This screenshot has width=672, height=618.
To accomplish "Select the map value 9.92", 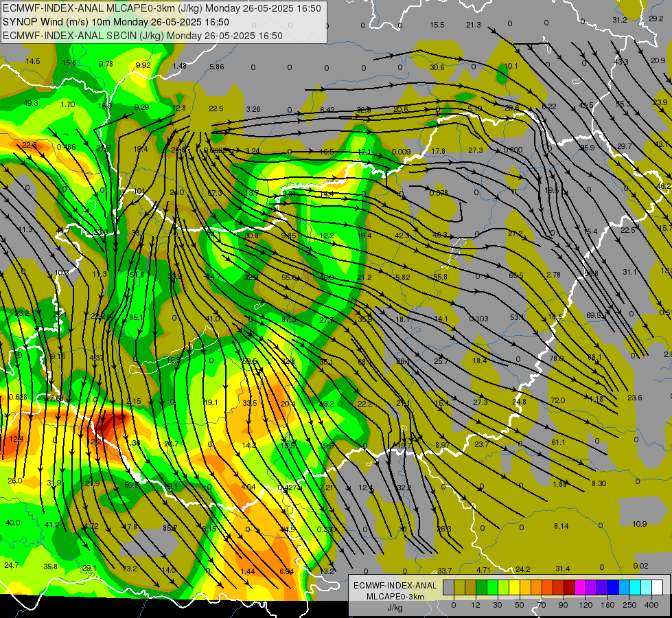I will pos(143,65).
